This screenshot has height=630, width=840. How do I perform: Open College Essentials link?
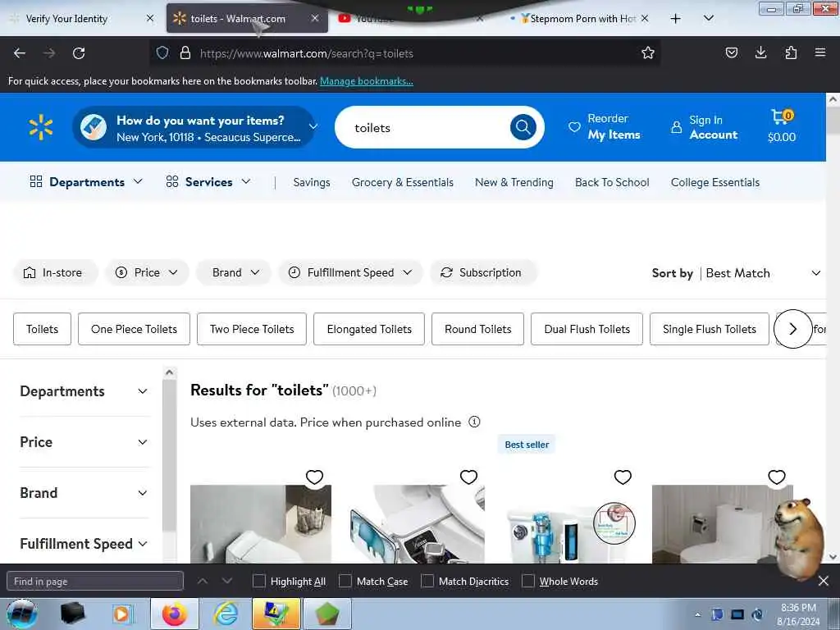pyautogui.click(x=714, y=182)
